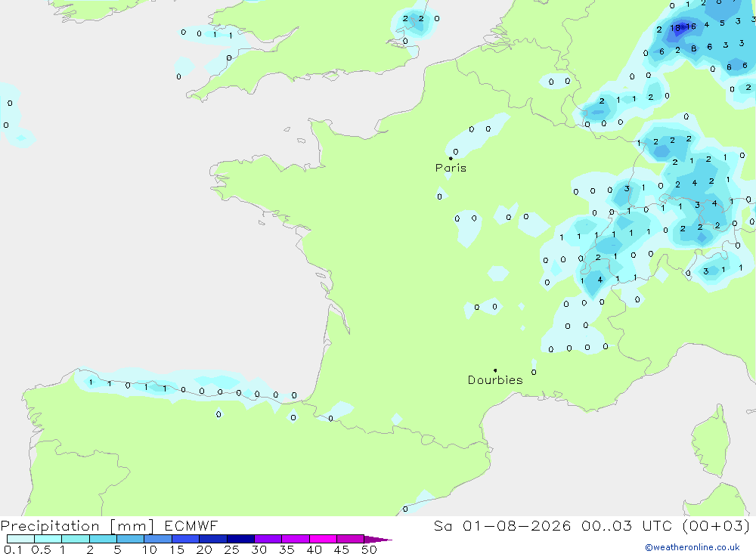Pick the legend swatch between 20 and 25

click(x=212, y=539)
